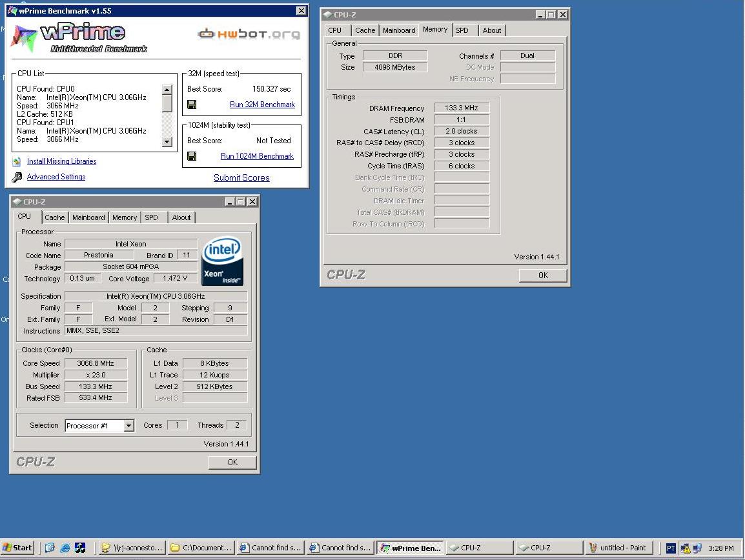Run the 32M Benchmark
The height and width of the screenshot is (560, 745).
262,105
